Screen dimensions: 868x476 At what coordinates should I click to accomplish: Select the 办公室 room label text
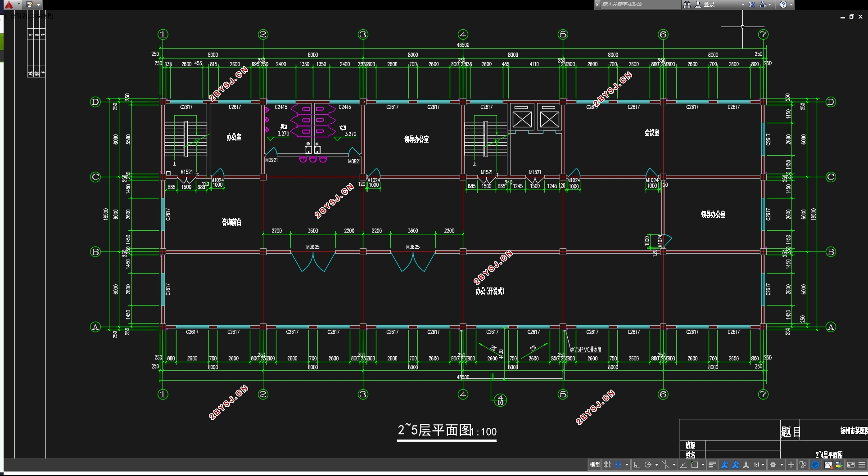click(234, 137)
